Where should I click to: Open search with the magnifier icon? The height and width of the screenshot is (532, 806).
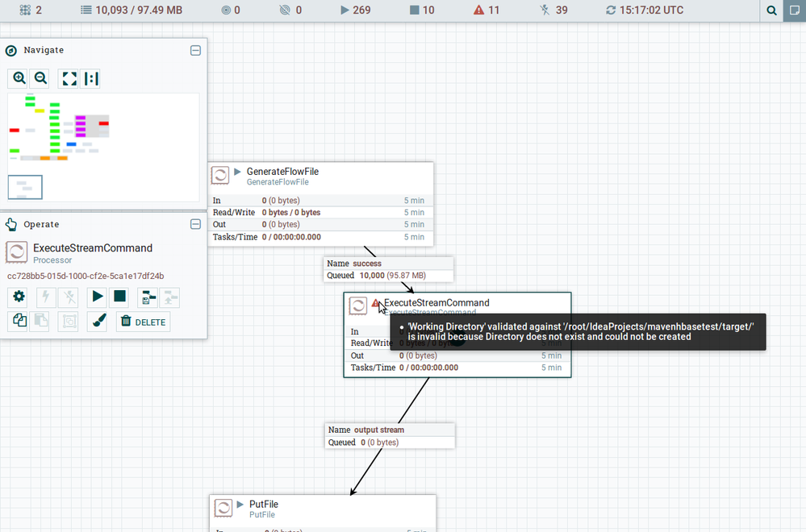click(772, 10)
